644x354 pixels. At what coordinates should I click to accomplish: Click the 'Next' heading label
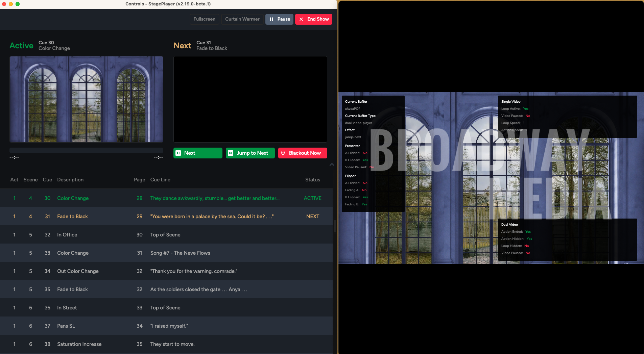[x=182, y=46]
